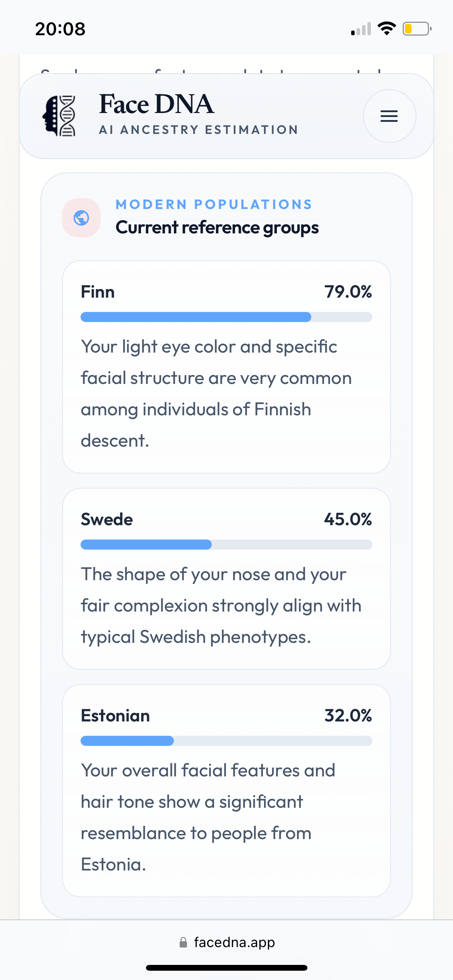The image size is (453, 980).
Task: Click the Estonian 32.0% progress bar
Action: point(226,741)
